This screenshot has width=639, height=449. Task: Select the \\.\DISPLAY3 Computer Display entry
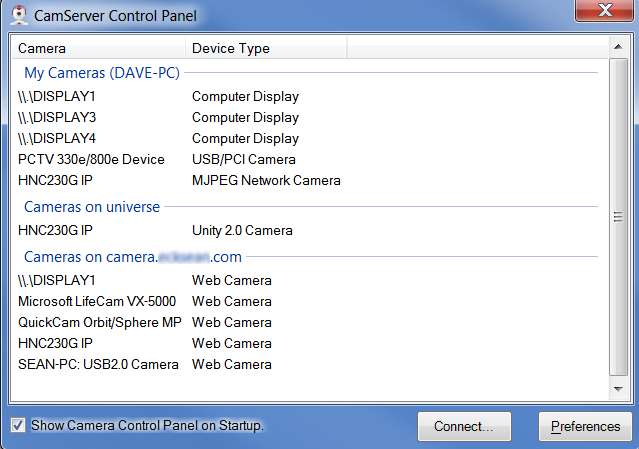57,118
